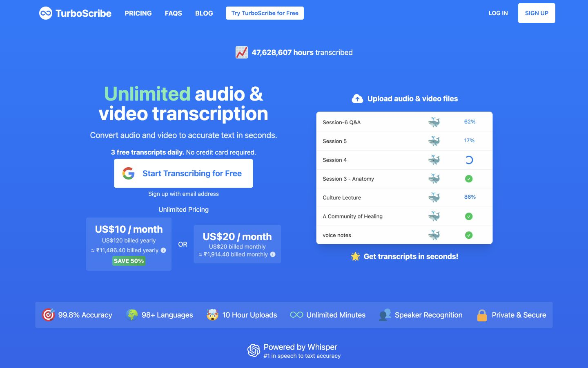The image size is (588, 368).
Task: Click info icon next to ₹11,486.40 billed yearly
Action: click(x=163, y=250)
